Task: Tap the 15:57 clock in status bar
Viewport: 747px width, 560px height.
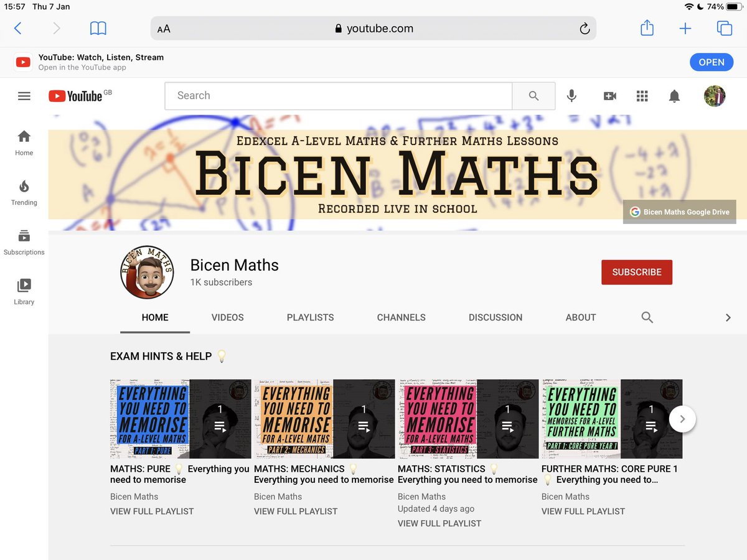Action: pyautogui.click(x=14, y=7)
